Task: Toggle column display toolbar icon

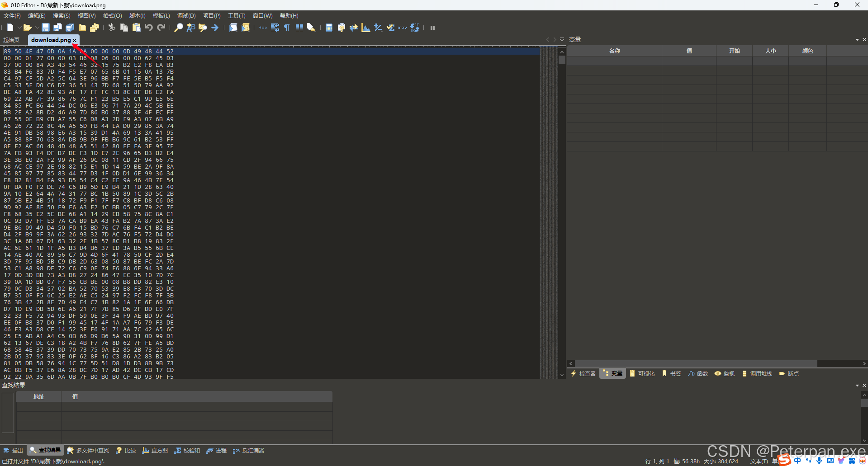Action: pos(299,28)
